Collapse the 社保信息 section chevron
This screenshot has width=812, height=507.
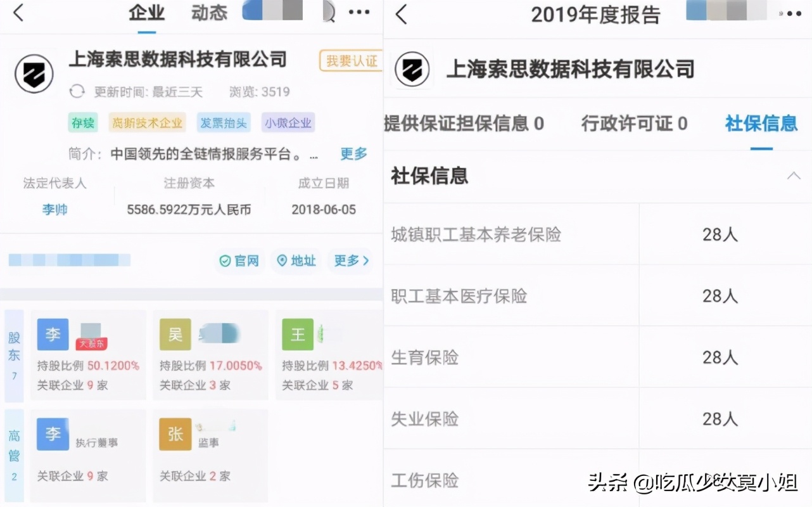(x=794, y=177)
